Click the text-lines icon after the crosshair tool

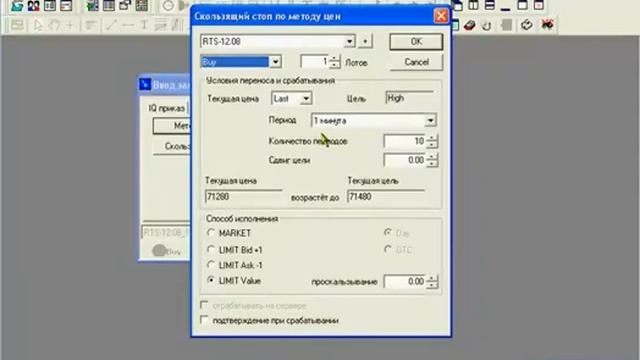coord(90,25)
